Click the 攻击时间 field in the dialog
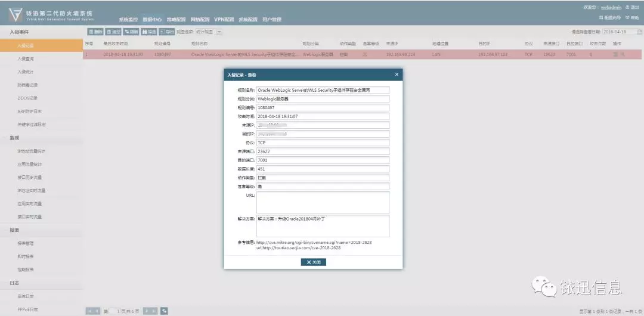644x316 pixels. click(323, 116)
